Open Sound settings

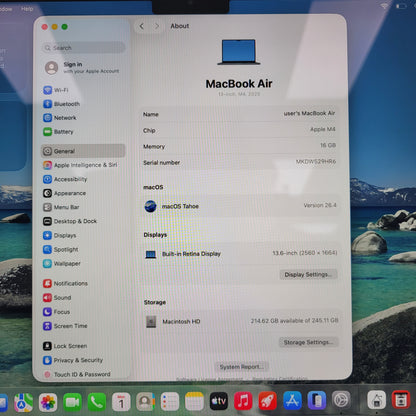57,297
